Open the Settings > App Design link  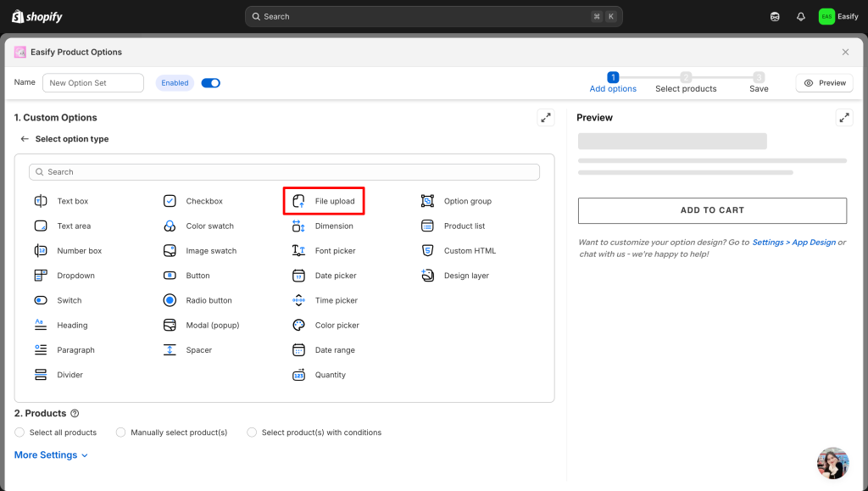pos(793,243)
